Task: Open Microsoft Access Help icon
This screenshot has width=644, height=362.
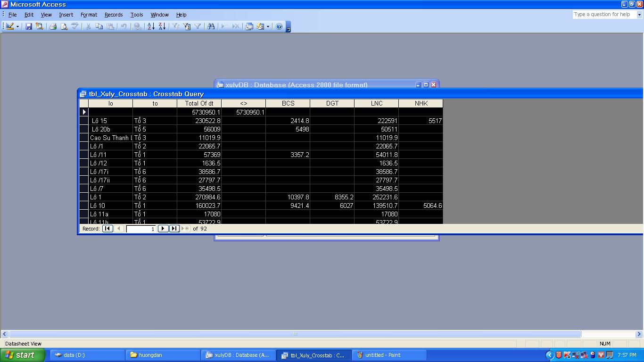Action: tap(279, 26)
